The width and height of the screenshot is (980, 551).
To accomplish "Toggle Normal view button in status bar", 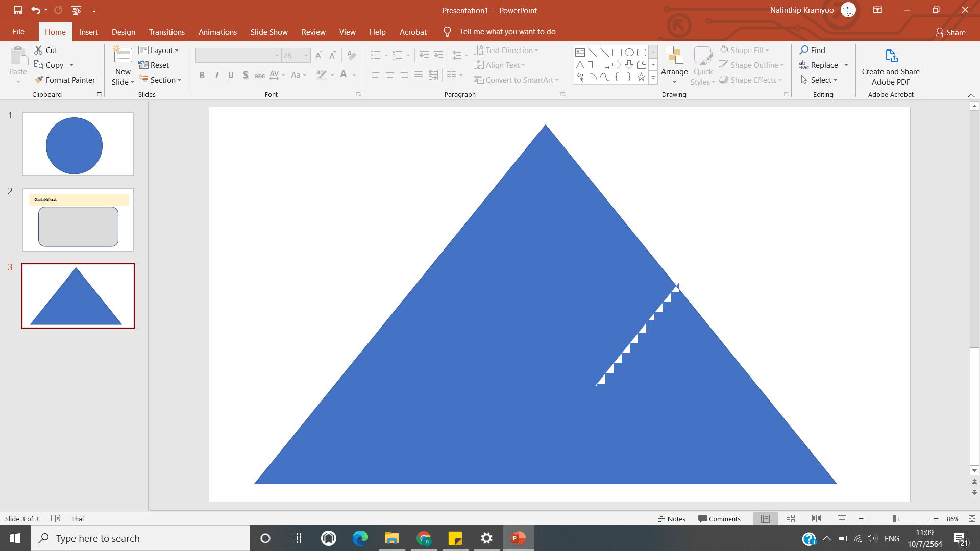I will pyautogui.click(x=765, y=519).
